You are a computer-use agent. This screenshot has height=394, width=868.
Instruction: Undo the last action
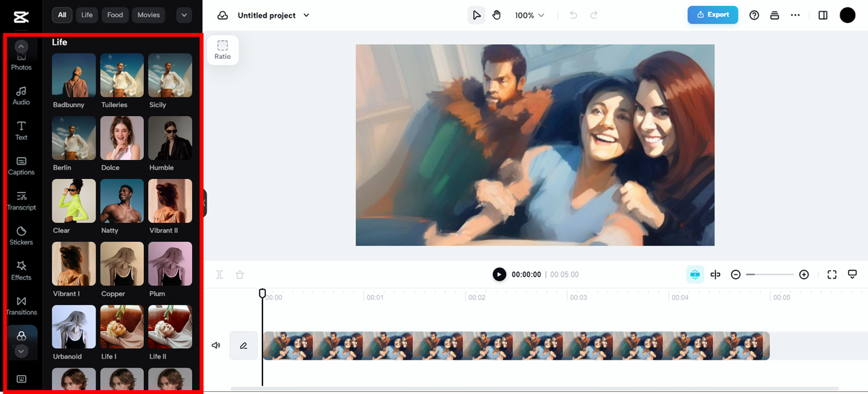coord(574,15)
